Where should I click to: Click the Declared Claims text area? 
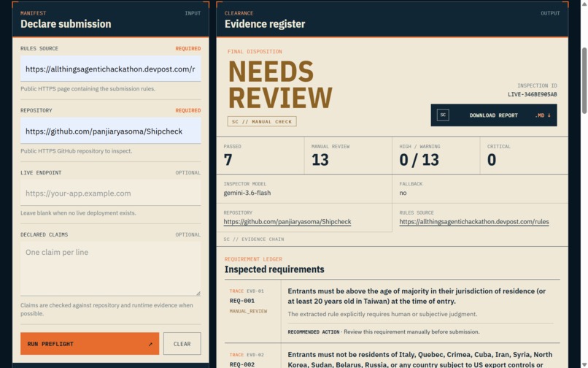[111, 269]
